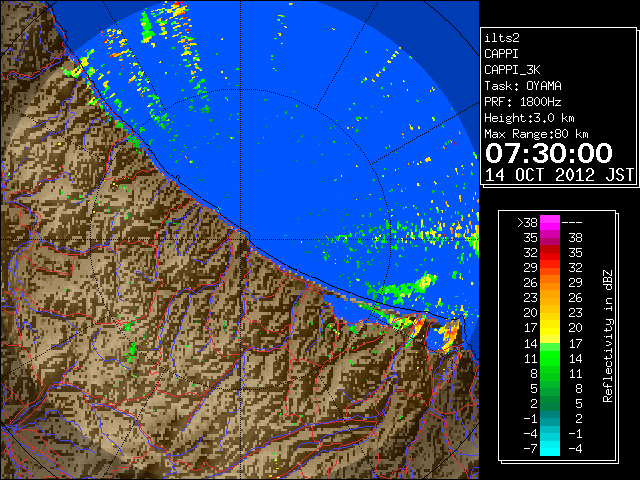Click the 'Height:3.0 km' line

click(x=529, y=118)
